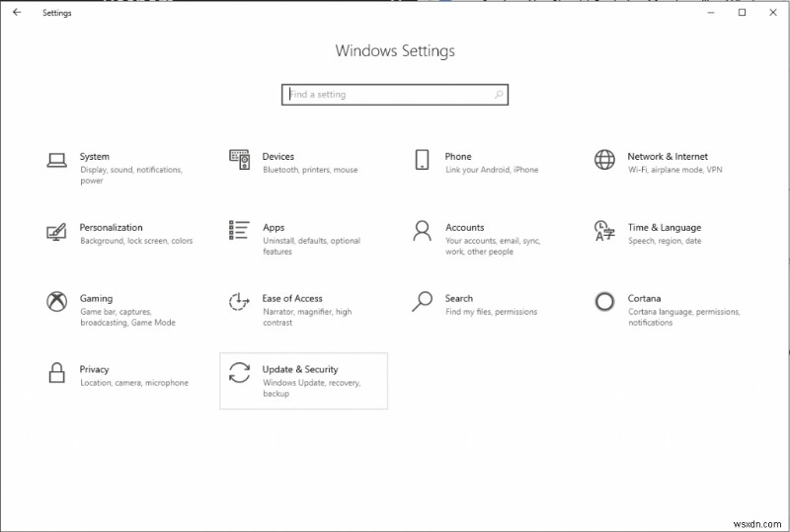Select the Gaming category title
790x532 pixels.
click(96, 298)
